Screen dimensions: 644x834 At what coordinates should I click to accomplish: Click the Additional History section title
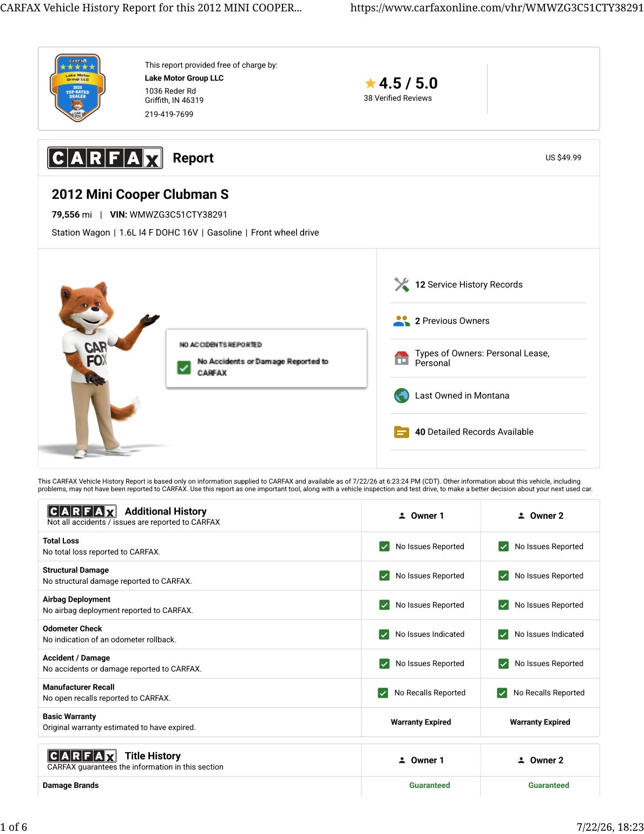tap(166, 511)
